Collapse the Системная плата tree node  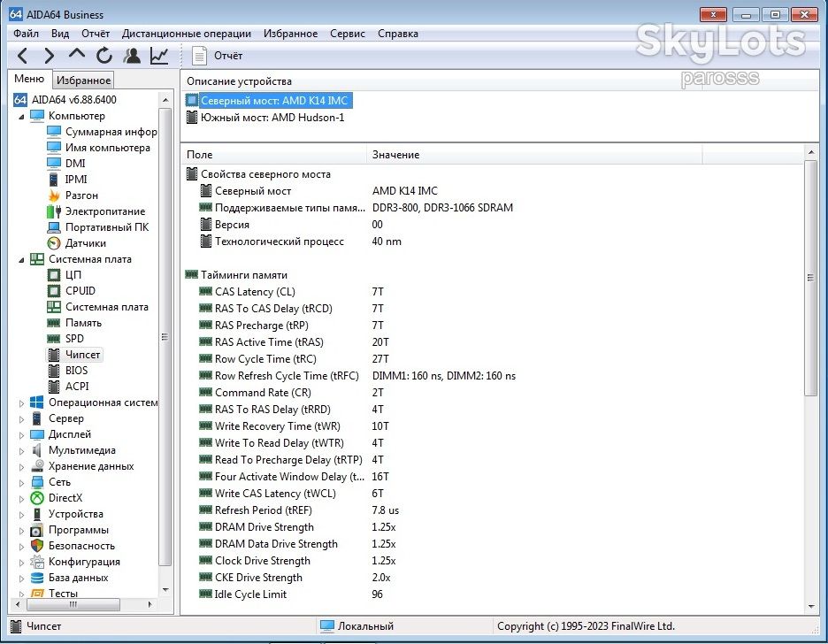(21, 260)
